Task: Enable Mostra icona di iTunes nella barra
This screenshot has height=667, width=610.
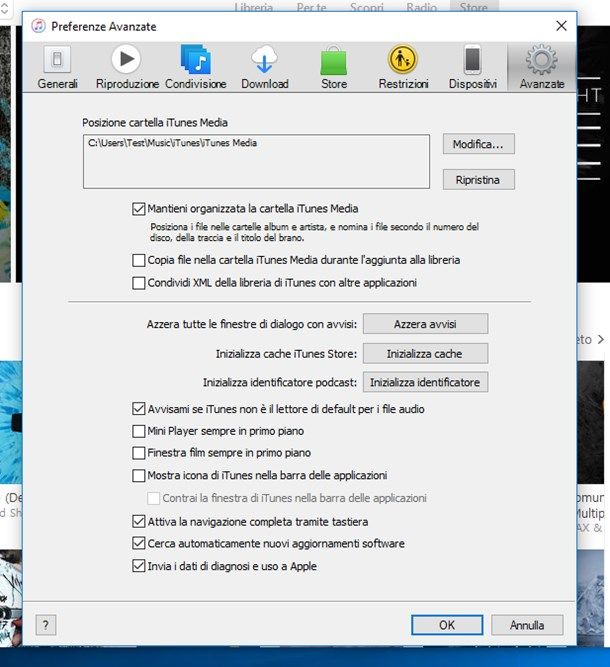Action: tap(139, 475)
